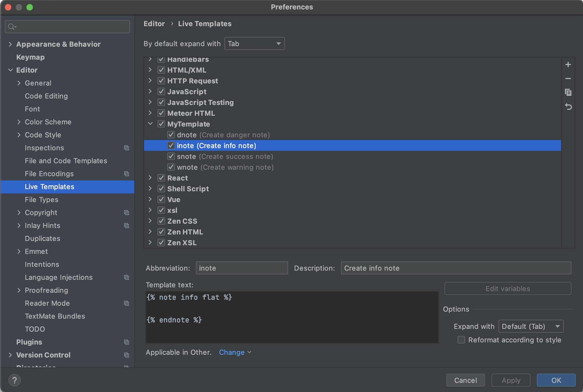The width and height of the screenshot is (583, 392).
Task: Expand the Vue template group
Action: pos(151,199)
